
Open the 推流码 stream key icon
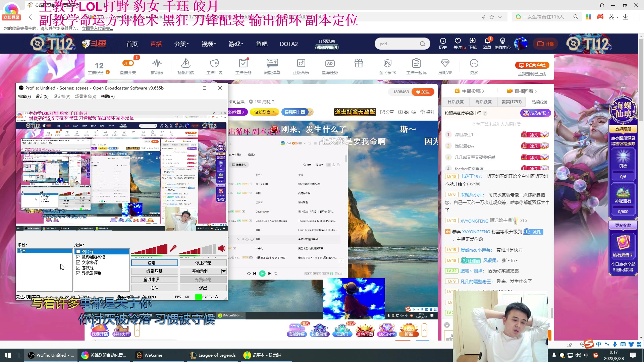tap(157, 66)
